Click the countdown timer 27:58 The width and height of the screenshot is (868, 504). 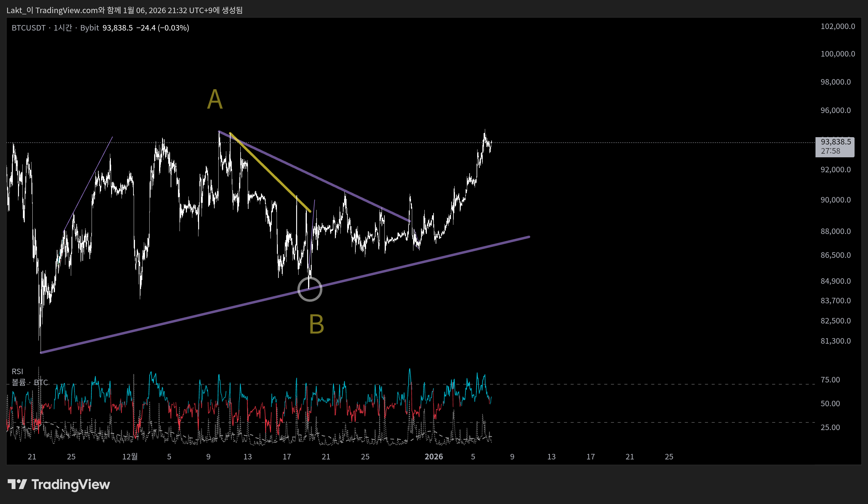click(830, 151)
